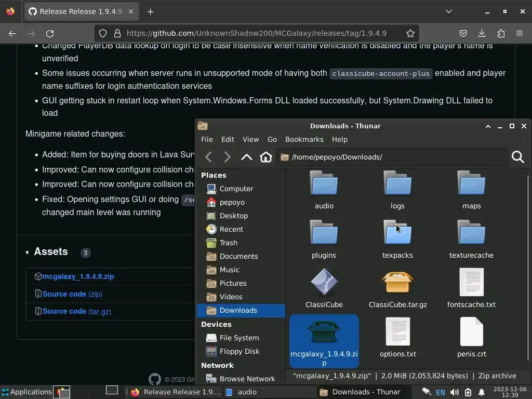Download Source code (tar.gz) link

click(77, 312)
